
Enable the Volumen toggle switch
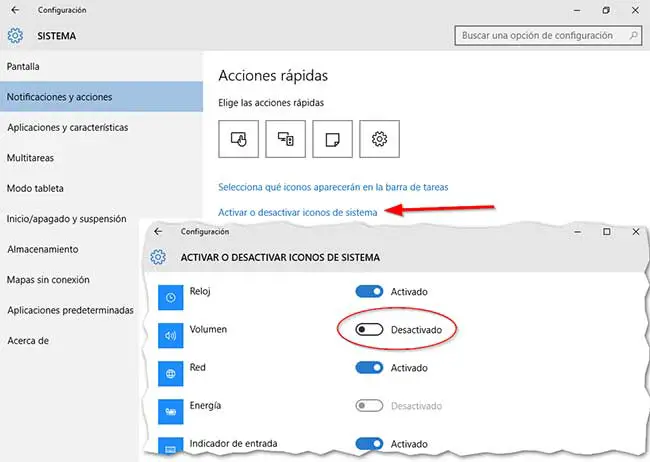point(369,329)
